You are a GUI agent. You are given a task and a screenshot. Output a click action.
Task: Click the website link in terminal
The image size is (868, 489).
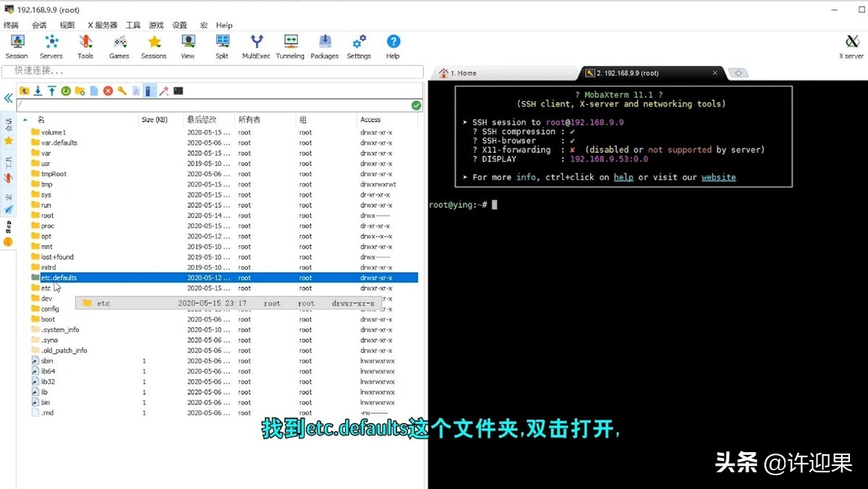[718, 177]
